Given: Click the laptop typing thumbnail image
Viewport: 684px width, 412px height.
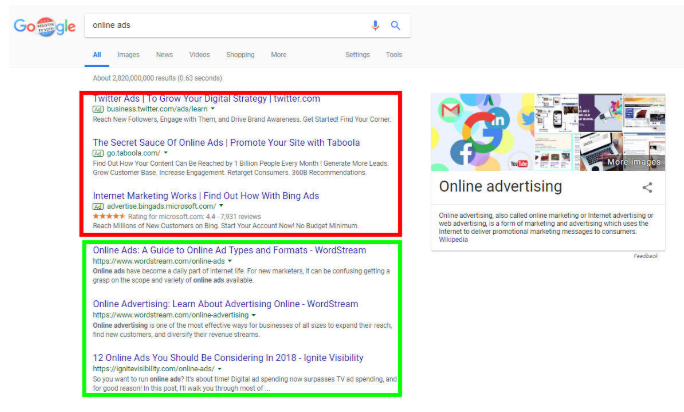Looking at the screenshot, I should pos(601,152).
